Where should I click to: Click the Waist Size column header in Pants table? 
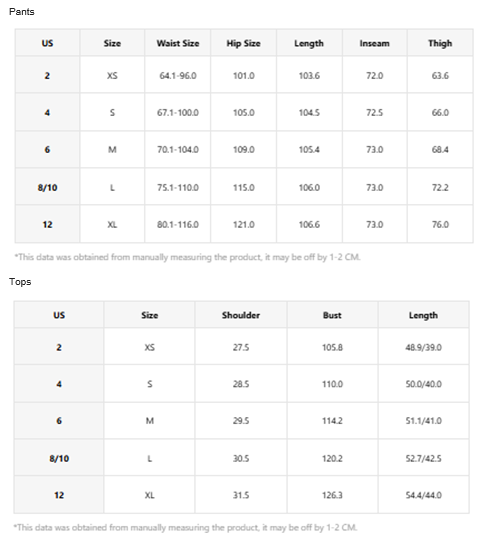click(178, 43)
